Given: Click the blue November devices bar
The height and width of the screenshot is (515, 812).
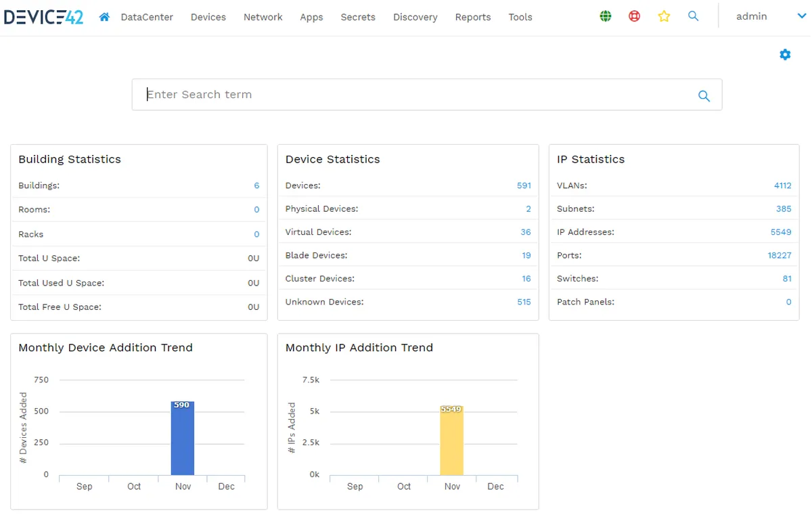Looking at the screenshot, I should click(x=183, y=440).
